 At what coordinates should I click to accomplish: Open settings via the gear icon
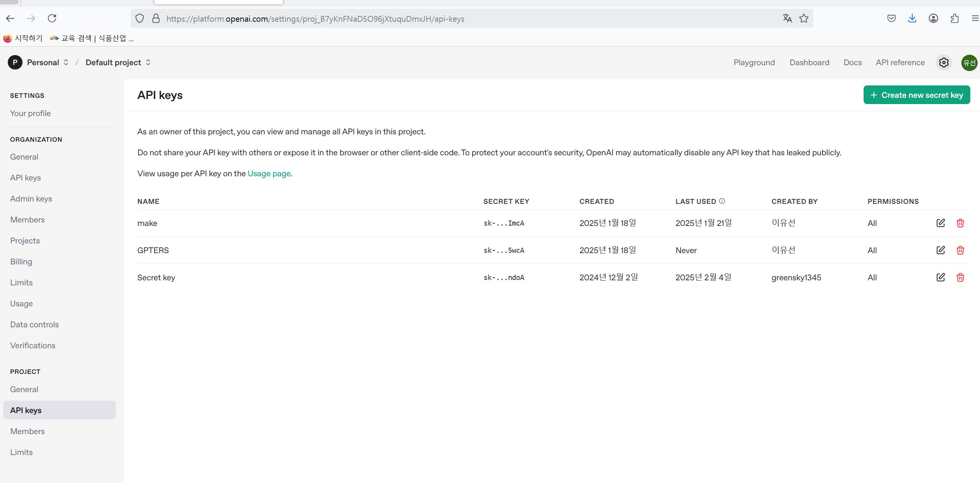(x=944, y=63)
